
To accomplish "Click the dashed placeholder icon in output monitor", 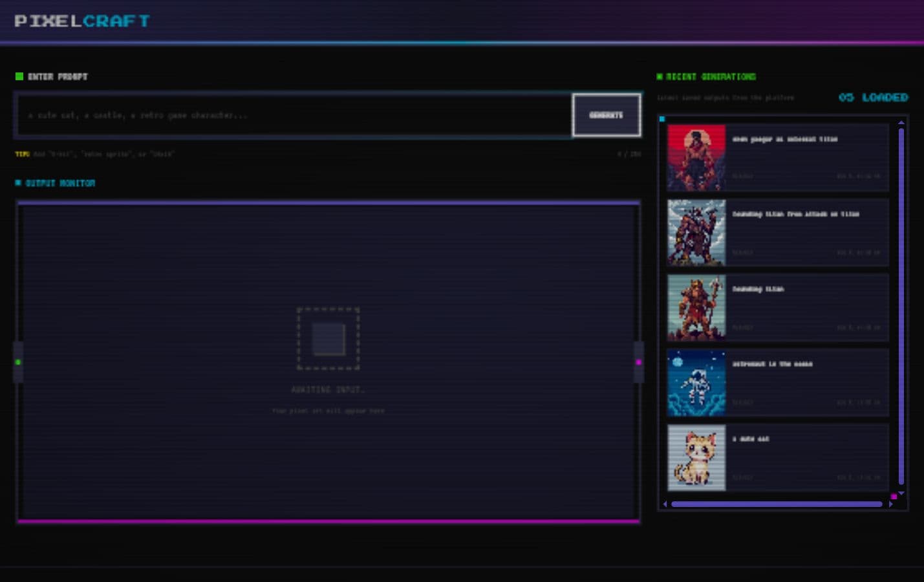I will point(328,339).
